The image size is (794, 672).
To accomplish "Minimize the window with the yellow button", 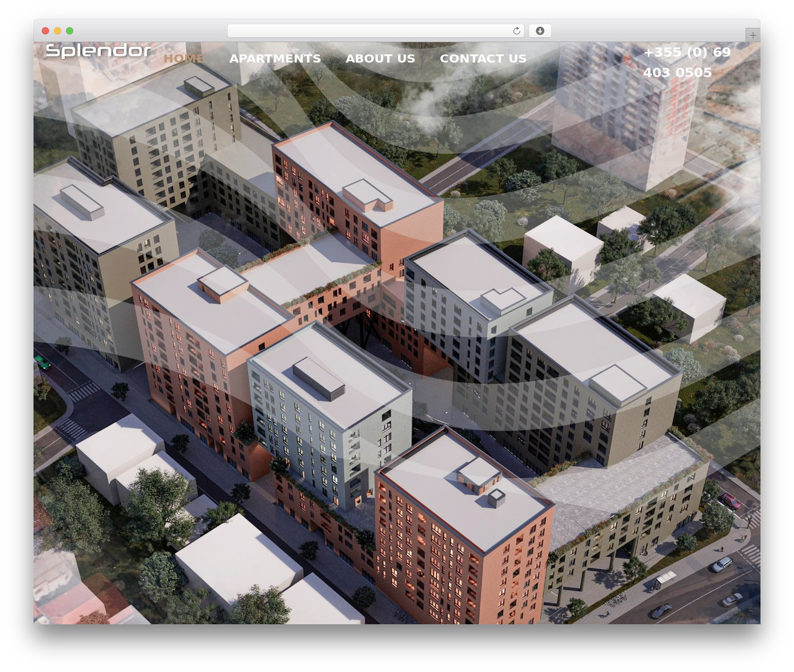I will [58, 31].
